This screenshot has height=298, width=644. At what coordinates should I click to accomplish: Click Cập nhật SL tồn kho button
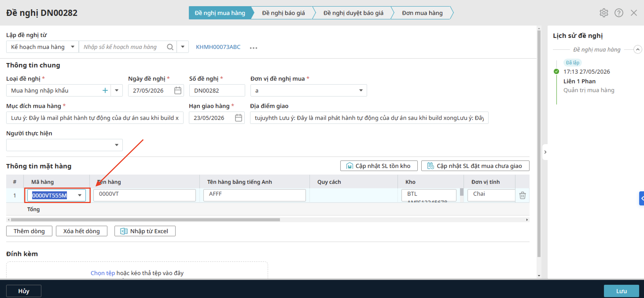379,166
